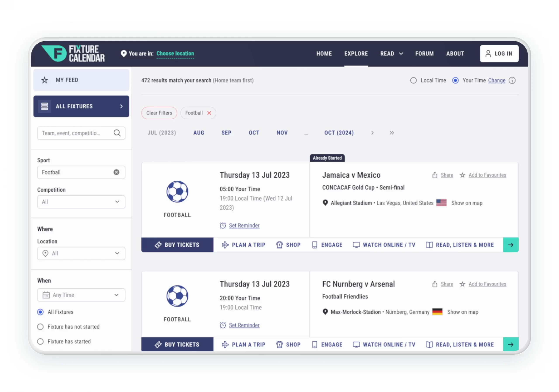
Task: Switch to the SEP month tab
Action: (226, 133)
